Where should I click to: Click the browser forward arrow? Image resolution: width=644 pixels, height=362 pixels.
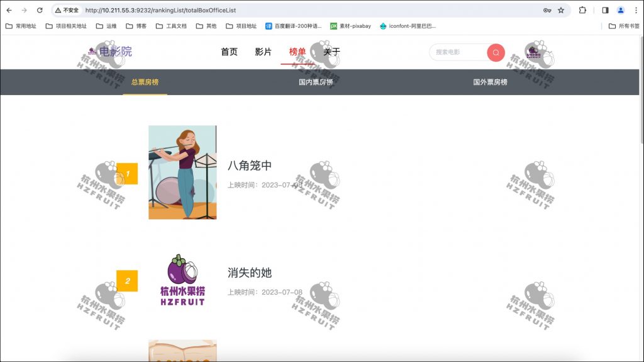25,10
